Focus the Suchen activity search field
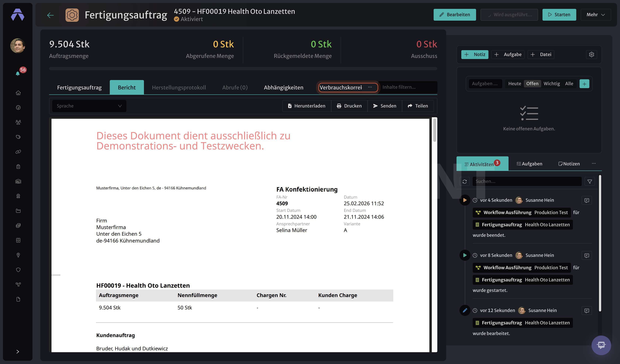 point(527,181)
